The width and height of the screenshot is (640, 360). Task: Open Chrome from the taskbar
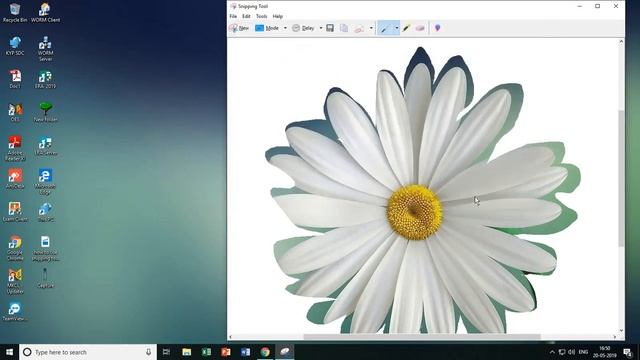[x=265, y=352]
